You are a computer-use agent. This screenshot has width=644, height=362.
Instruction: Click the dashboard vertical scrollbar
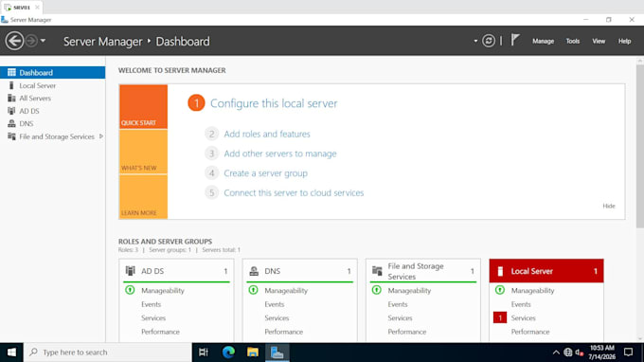640,146
